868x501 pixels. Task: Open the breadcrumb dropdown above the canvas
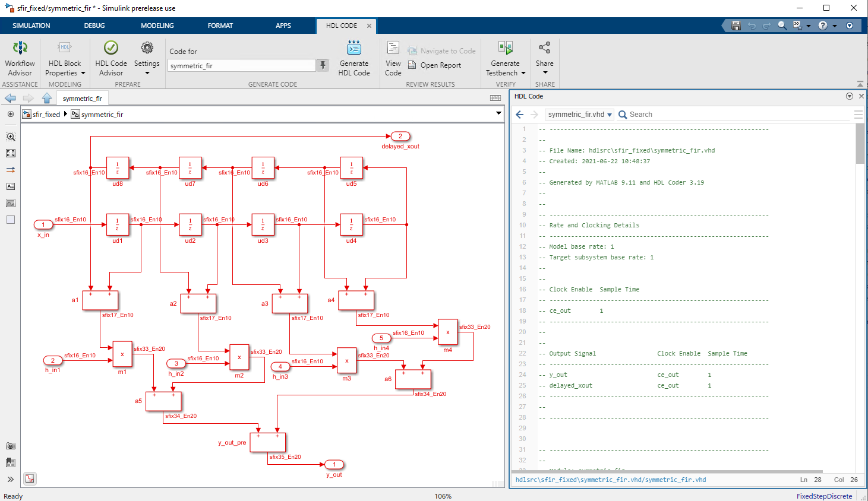498,114
